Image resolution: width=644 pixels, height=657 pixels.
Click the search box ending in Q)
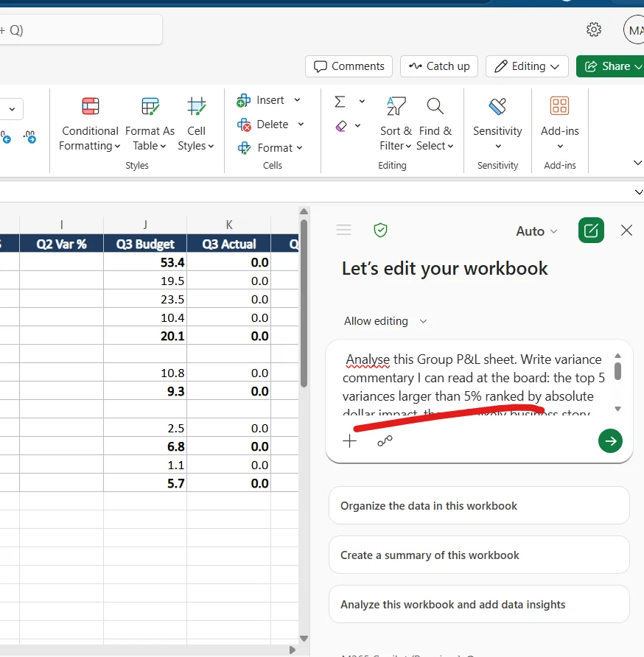[x=80, y=29]
